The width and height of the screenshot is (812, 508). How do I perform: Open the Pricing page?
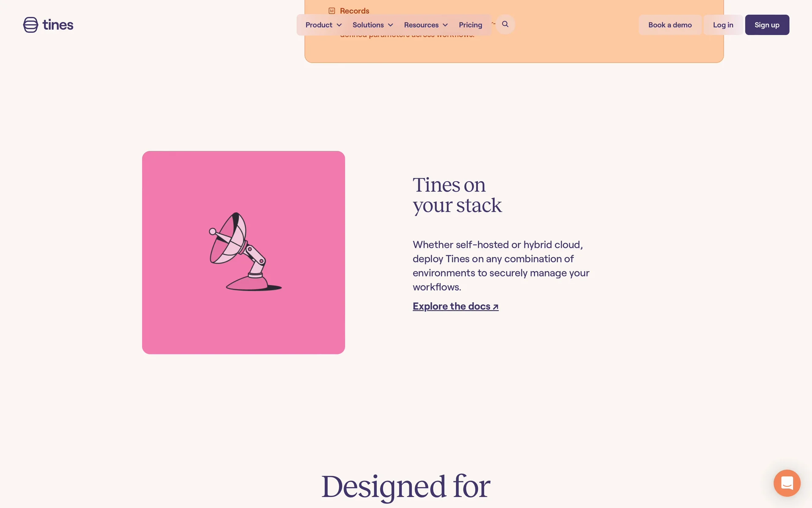pos(470,25)
